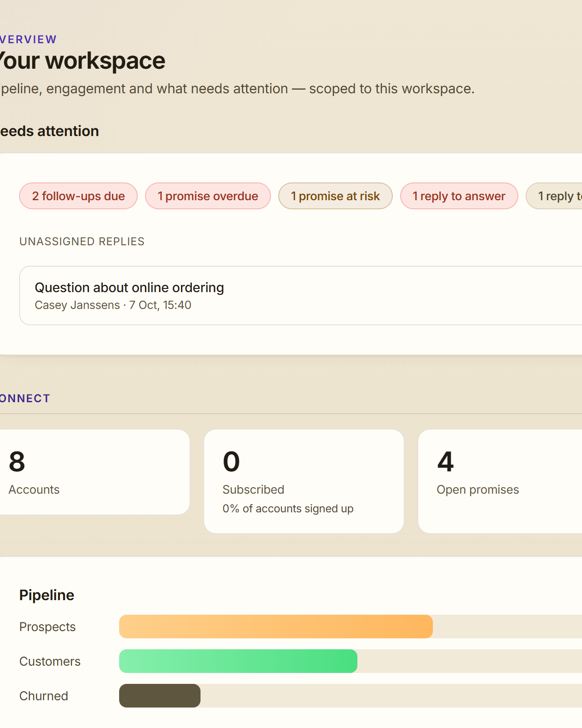
Task: Click the 'UNASSIGNED REPLIES' heading
Action: pos(82,242)
